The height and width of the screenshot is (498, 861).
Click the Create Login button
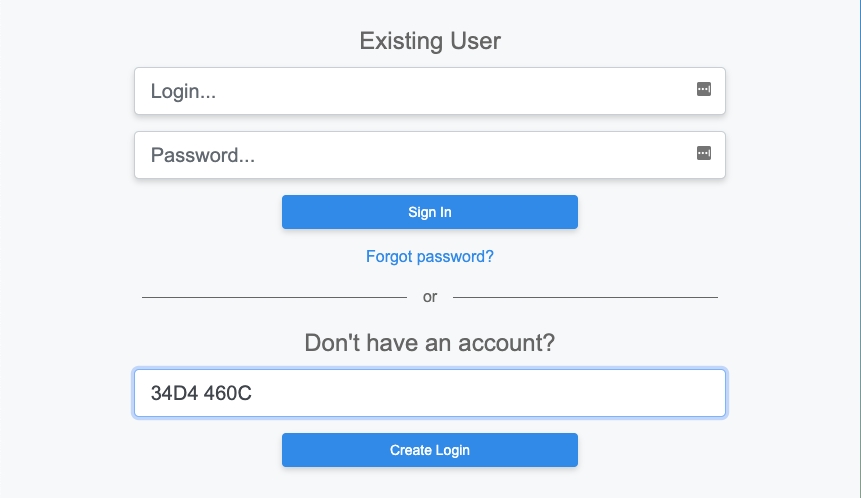click(430, 450)
